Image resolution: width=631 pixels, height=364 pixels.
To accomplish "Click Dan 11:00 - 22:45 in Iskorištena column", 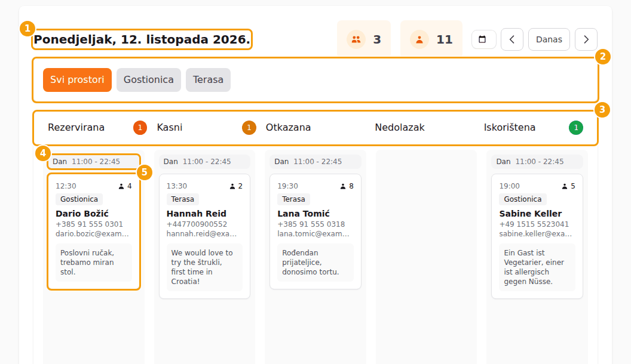I will (x=537, y=162).
